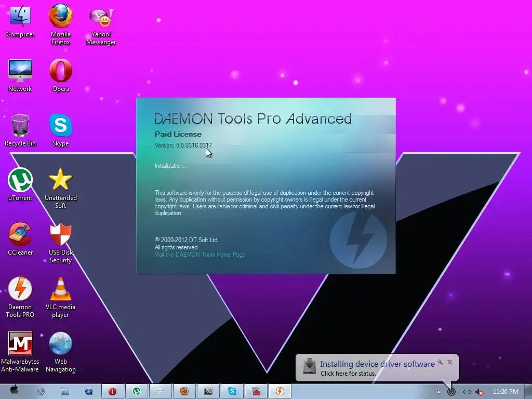Click the monitor-style taskbar button
Viewport: 532px width, 399px height.
[x=208, y=391]
